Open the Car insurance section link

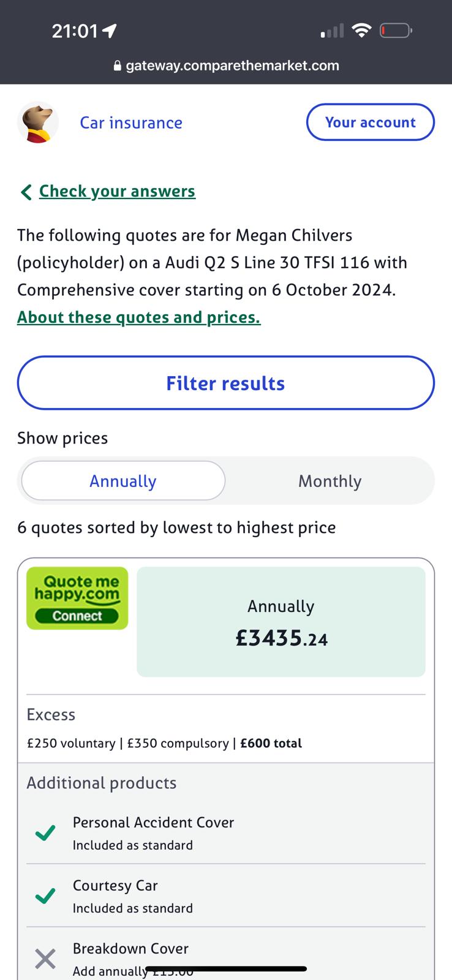pyautogui.click(x=131, y=123)
